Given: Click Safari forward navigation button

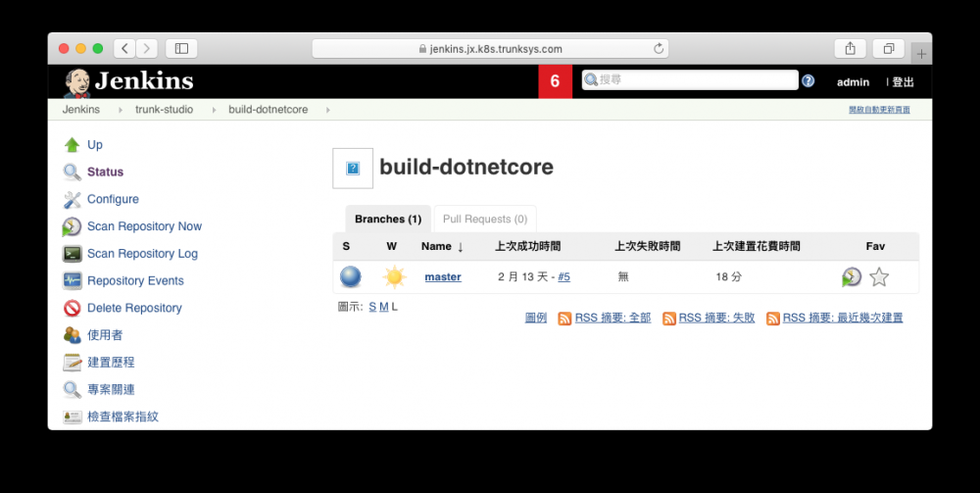Looking at the screenshot, I should pyautogui.click(x=147, y=48).
